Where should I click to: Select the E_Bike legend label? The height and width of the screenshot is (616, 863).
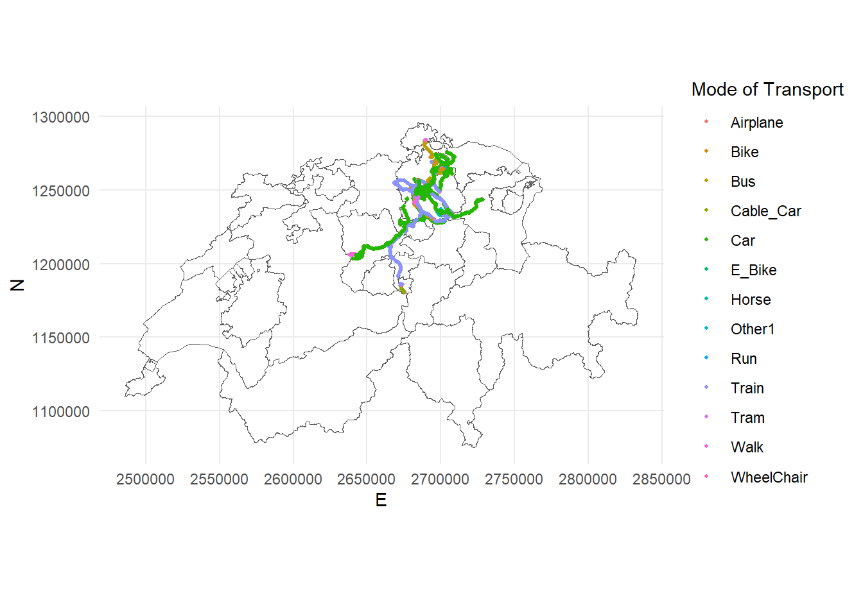pyautogui.click(x=753, y=270)
